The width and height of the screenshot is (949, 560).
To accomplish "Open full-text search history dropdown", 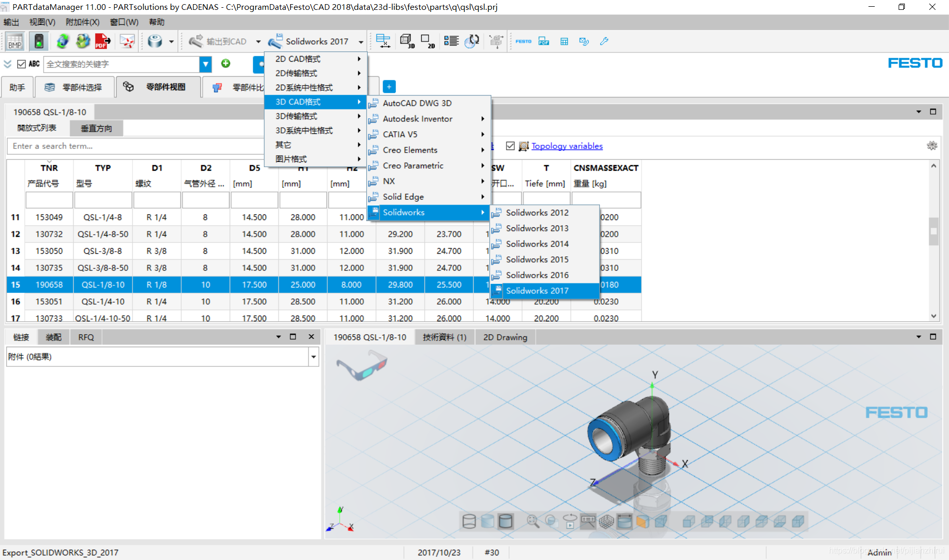I will pos(206,64).
